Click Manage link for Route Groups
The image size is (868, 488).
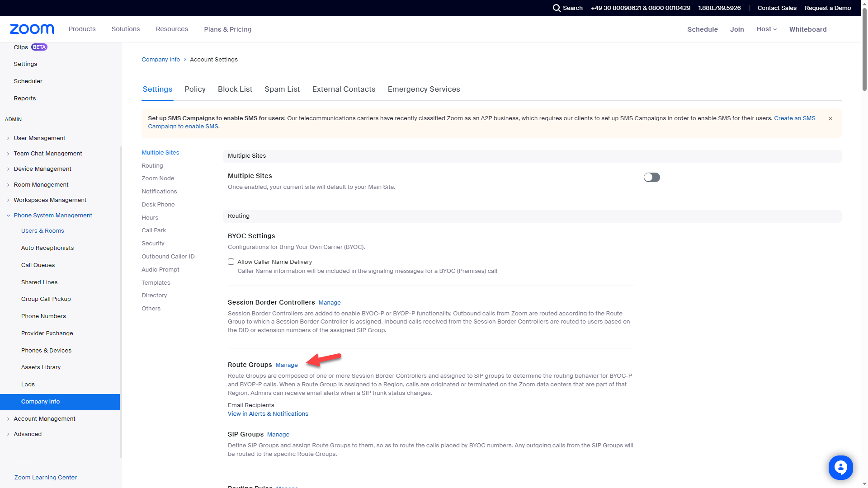click(287, 365)
